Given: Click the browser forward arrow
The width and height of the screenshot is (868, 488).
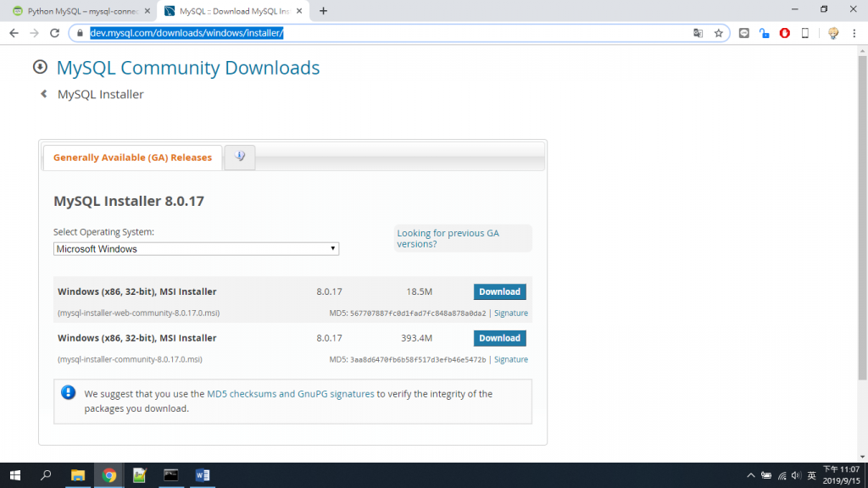Looking at the screenshot, I should point(34,33).
